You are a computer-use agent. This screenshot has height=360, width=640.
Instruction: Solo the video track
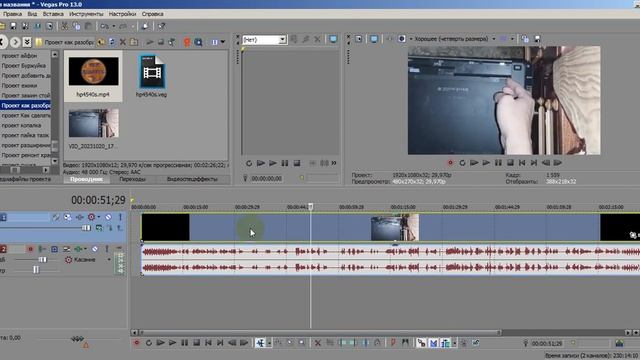tap(120, 217)
